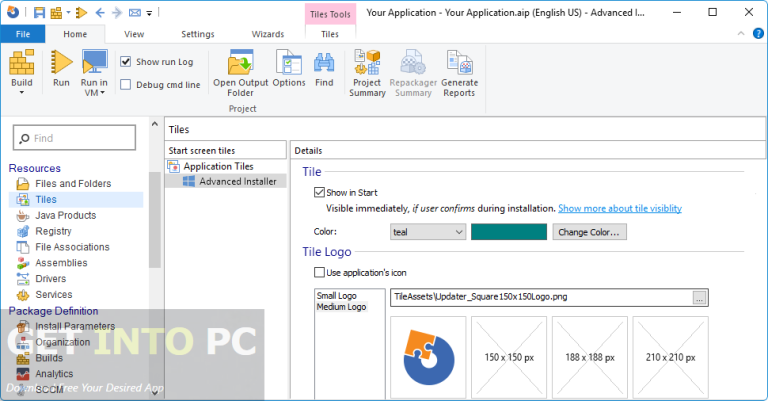Screen dimensions: 768x401
Task: Toggle Show run Log checkbox
Action: click(x=126, y=61)
